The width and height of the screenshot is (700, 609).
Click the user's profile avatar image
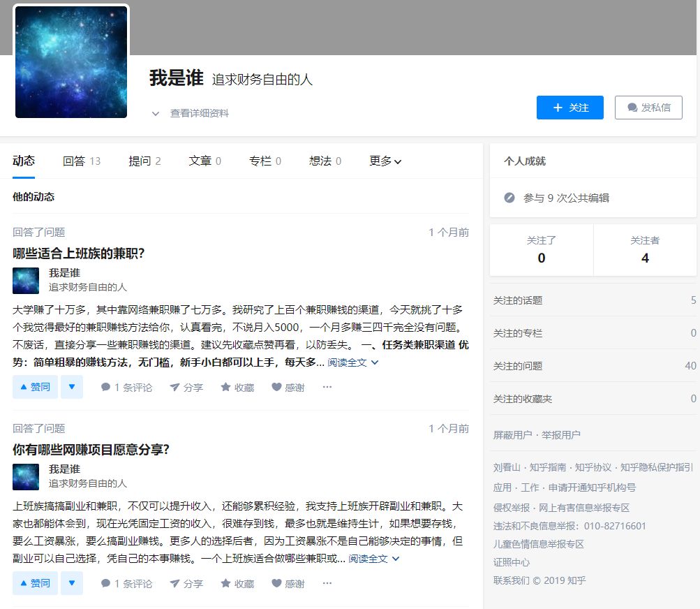pos(70,61)
